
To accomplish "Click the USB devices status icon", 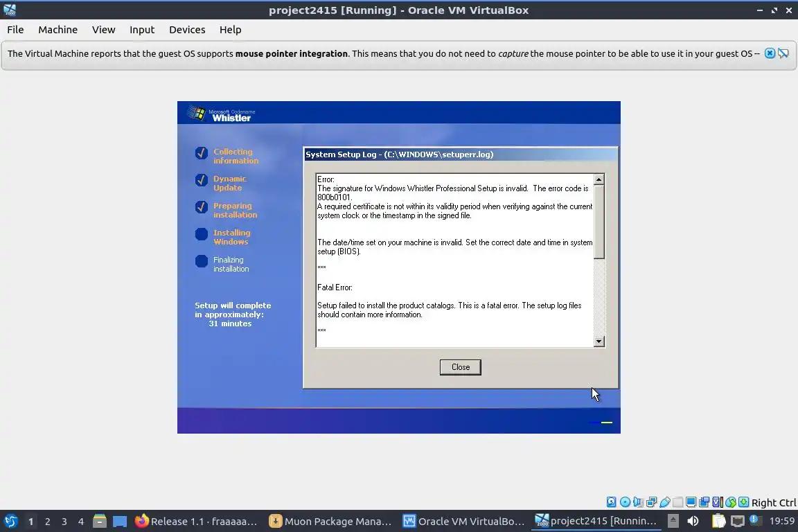I will (x=664, y=502).
